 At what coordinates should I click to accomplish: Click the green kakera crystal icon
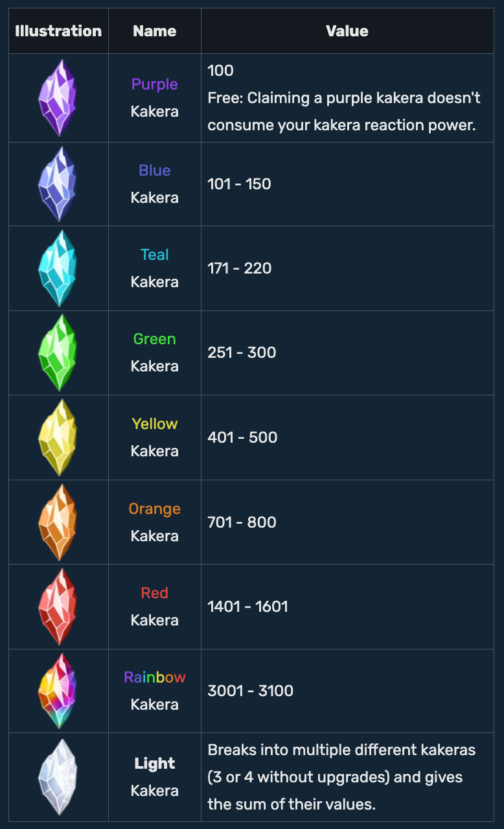(x=58, y=353)
